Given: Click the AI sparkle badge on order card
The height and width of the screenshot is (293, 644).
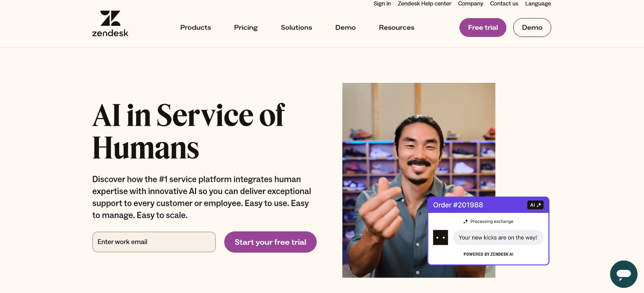Looking at the screenshot, I should [x=535, y=205].
